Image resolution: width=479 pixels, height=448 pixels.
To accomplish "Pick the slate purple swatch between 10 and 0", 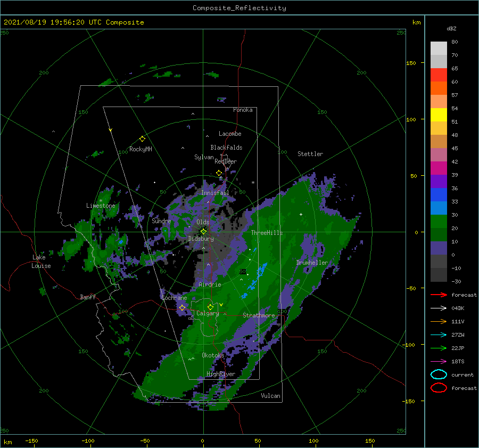I will [439, 248].
